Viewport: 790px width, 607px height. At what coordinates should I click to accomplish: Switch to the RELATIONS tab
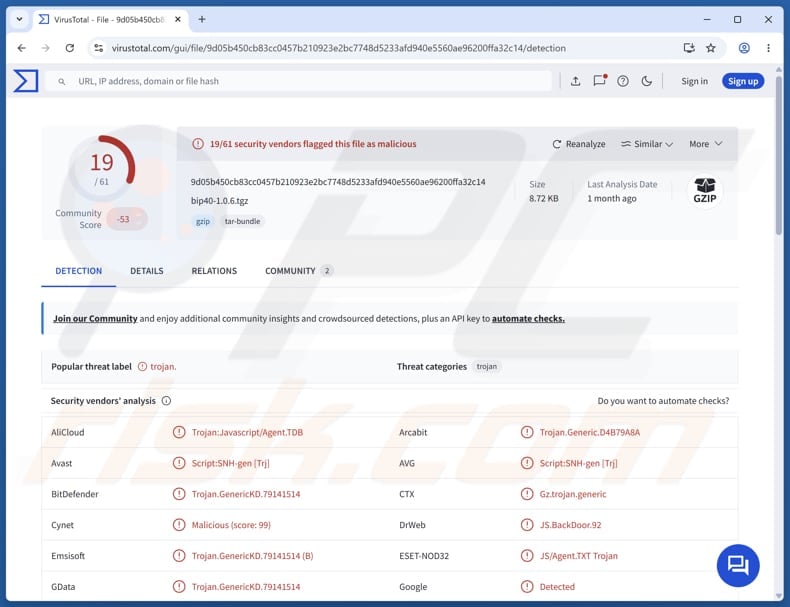click(214, 271)
